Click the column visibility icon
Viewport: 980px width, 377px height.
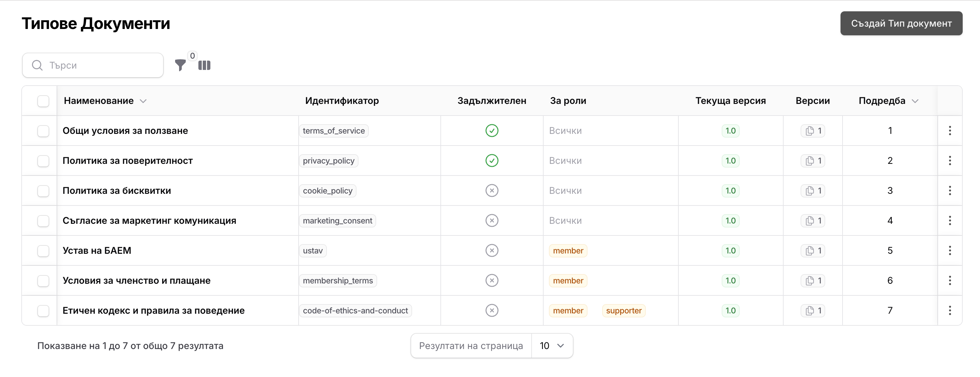[204, 65]
